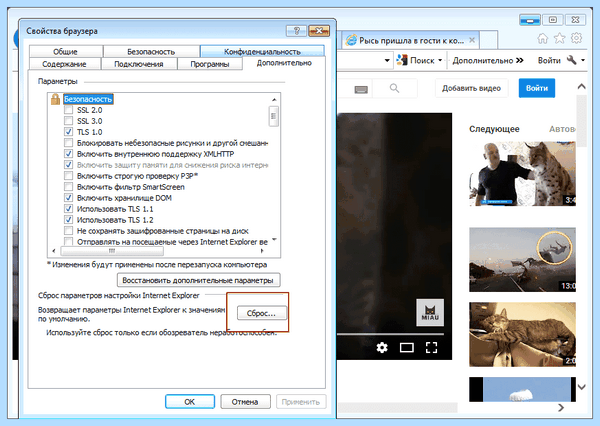Click the settings list scroll-up arrow
Image resolution: width=600 pixels, height=426 pixels.
tap(274, 100)
